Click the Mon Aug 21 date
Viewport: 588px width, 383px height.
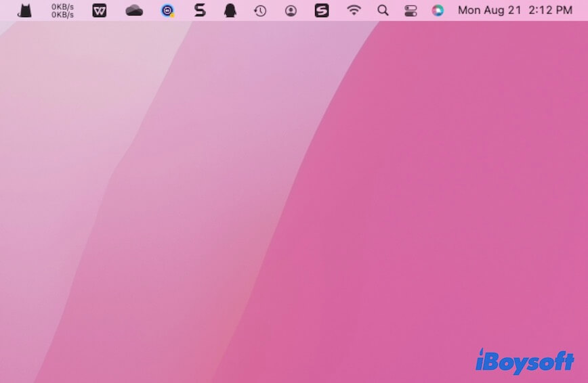click(x=488, y=11)
